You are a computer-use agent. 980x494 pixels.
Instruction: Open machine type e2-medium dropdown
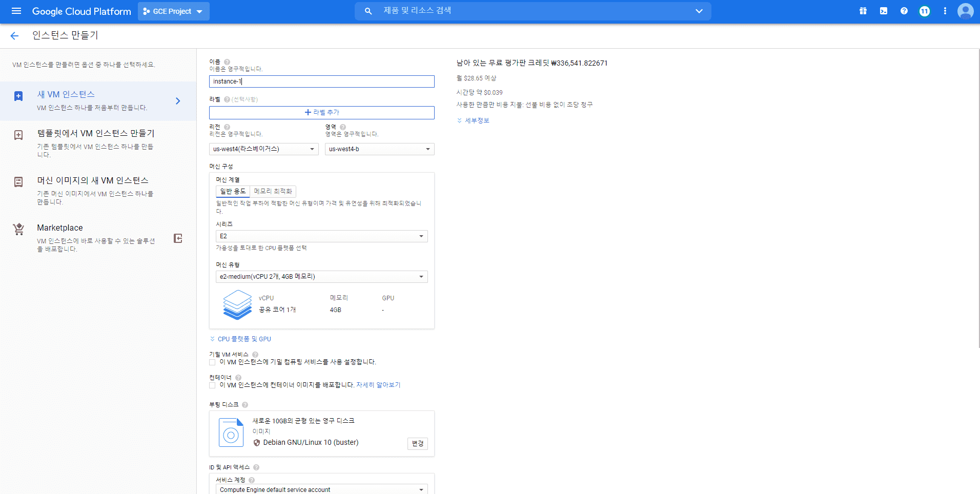click(322, 277)
